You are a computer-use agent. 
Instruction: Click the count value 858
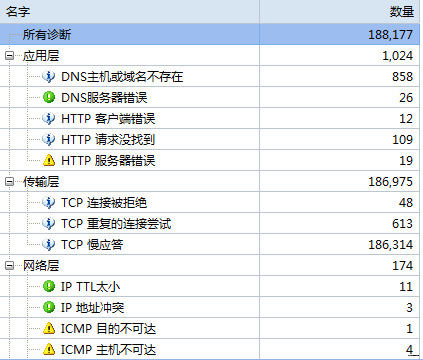coord(403,77)
